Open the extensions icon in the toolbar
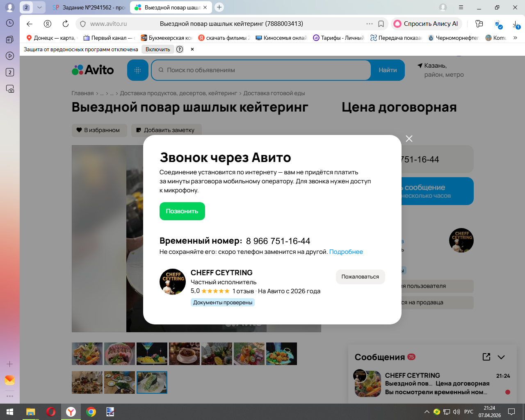Screen dimensions: 525x420 click(x=479, y=24)
